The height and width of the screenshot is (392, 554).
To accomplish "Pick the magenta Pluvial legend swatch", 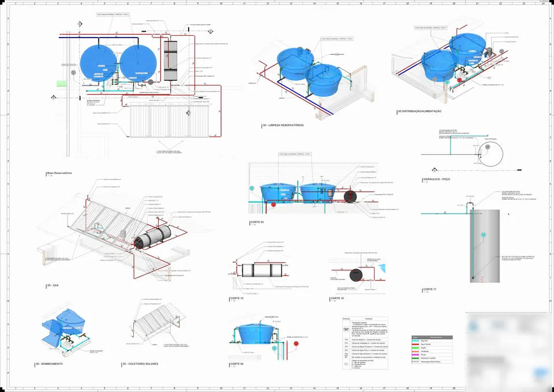I will (415, 355).
